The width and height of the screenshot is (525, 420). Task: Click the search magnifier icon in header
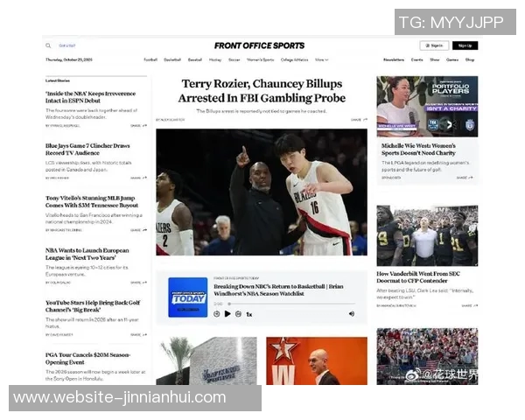(x=49, y=45)
